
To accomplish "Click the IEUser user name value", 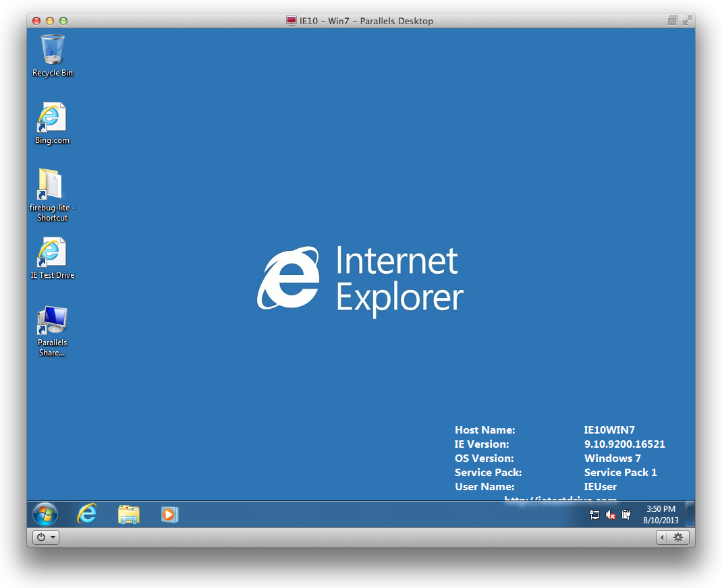I will pos(600,487).
